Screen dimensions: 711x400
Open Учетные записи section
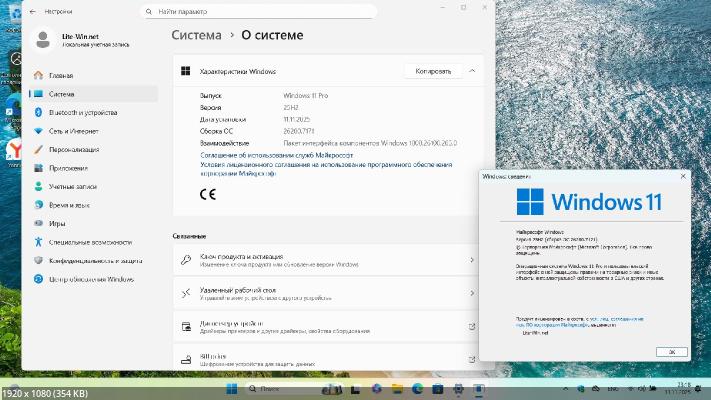74,187
